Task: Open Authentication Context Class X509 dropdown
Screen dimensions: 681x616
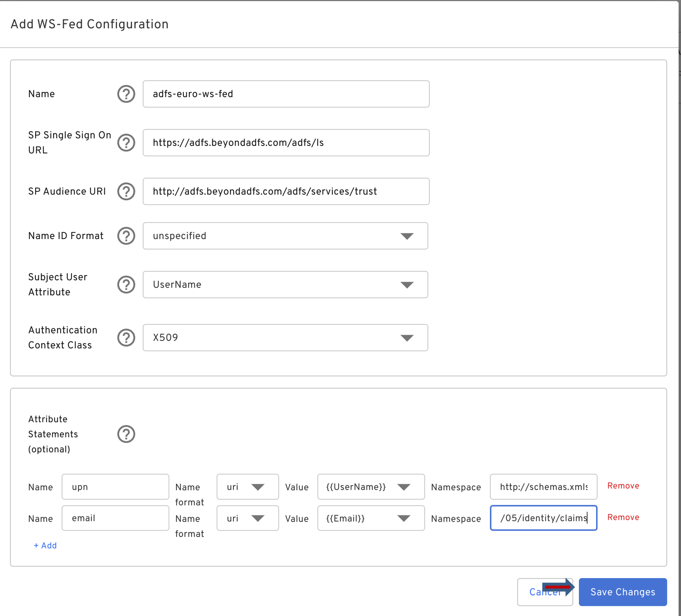Action: click(285, 338)
